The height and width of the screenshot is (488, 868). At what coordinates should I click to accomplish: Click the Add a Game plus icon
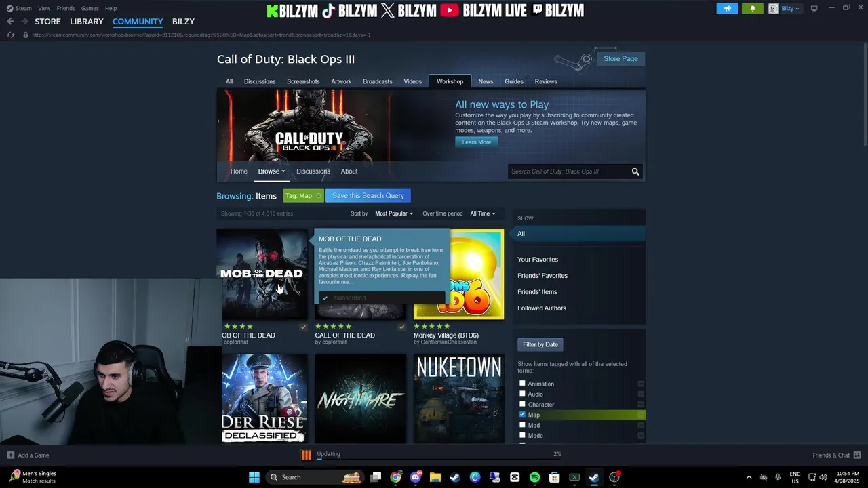10,455
